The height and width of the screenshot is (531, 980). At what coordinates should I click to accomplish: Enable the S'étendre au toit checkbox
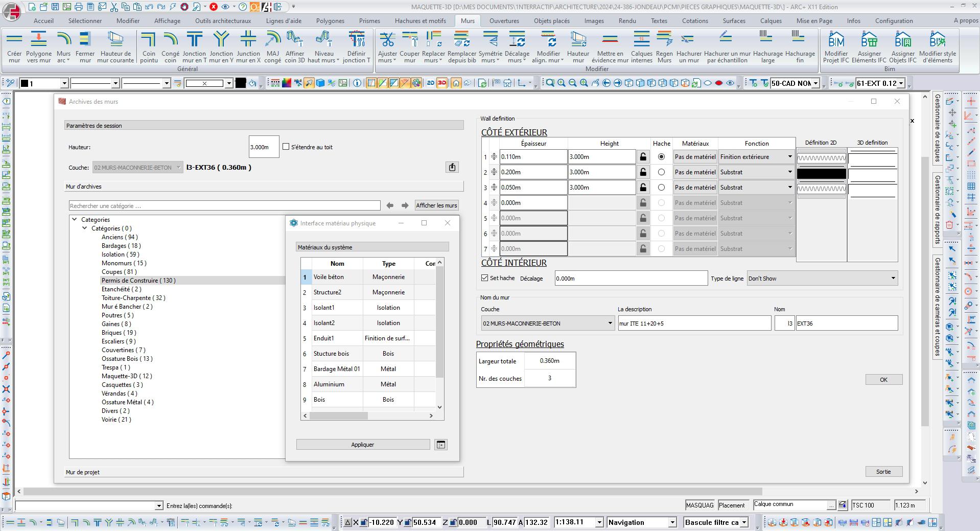point(286,147)
